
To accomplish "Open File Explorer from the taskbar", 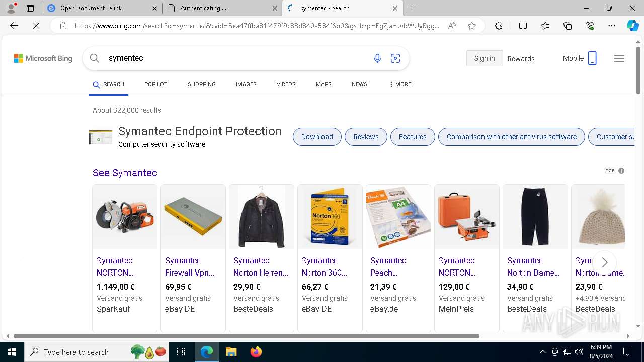I will click(231, 352).
